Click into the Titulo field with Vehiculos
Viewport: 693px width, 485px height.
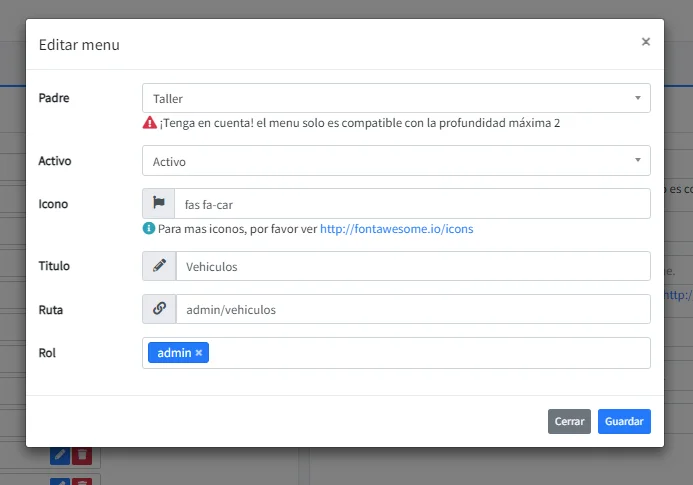click(x=410, y=267)
